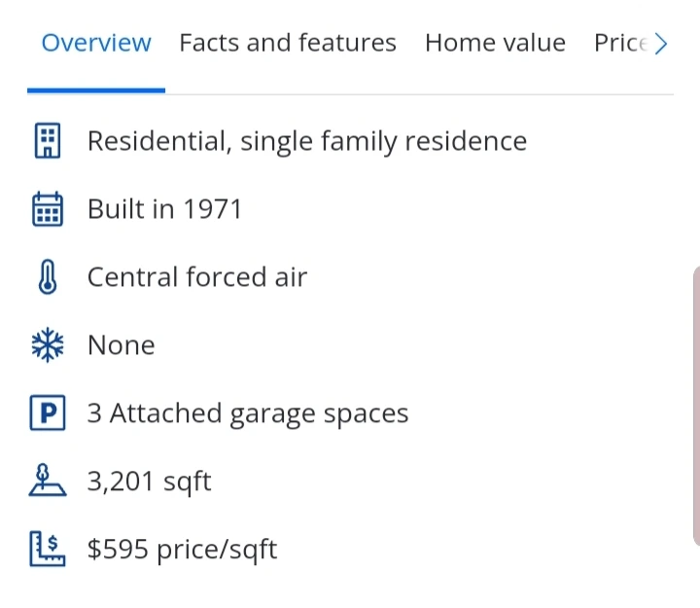
Task: Select the Overview tab
Action: [96, 44]
